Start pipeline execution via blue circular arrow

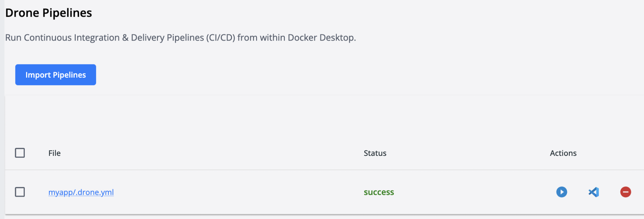click(x=562, y=192)
